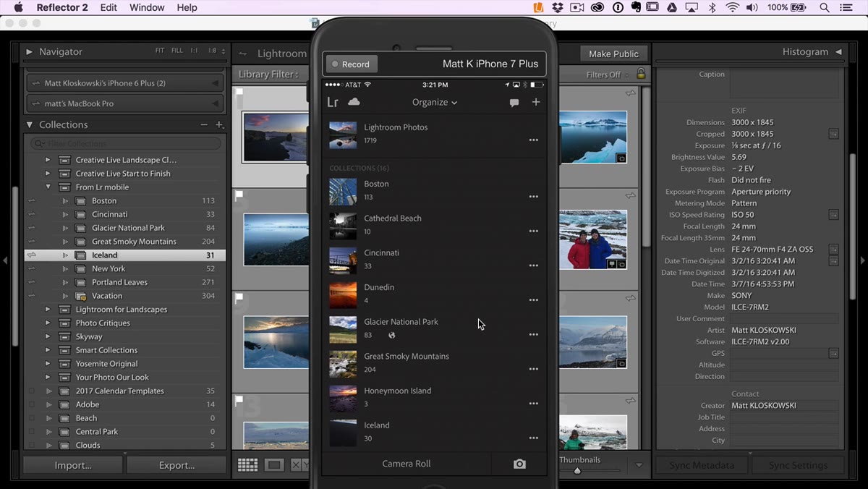The width and height of the screenshot is (868, 489).
Task: Click the shared globe icon on Glacier National Park
Action: coord(392,335)
